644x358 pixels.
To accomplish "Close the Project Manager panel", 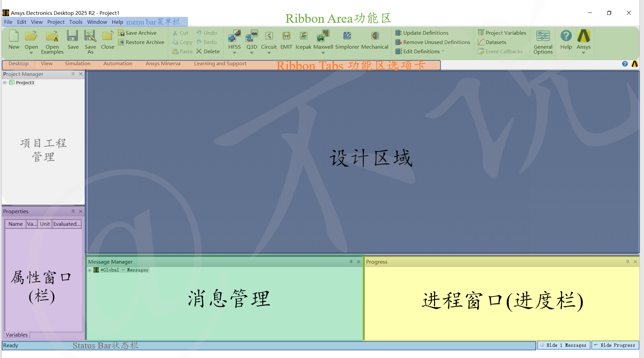I will click(x=81, y=74).
